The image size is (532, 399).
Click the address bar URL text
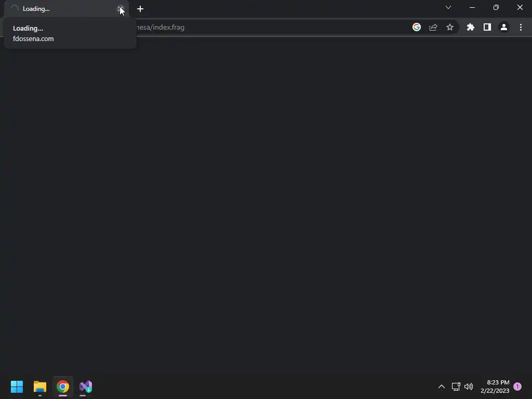pyautogui.click(x=160, y=28)
